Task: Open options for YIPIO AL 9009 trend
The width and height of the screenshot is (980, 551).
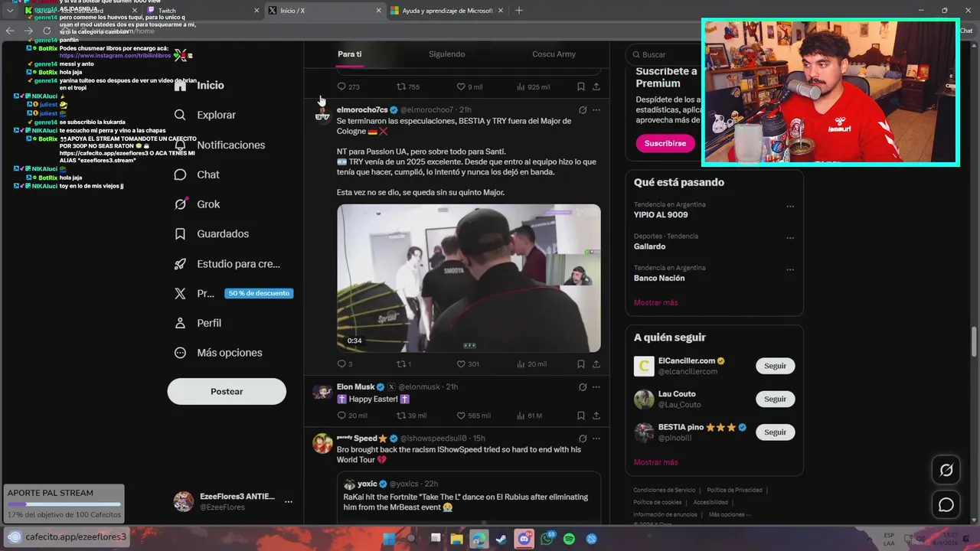Action: click(x=790, y=207)
